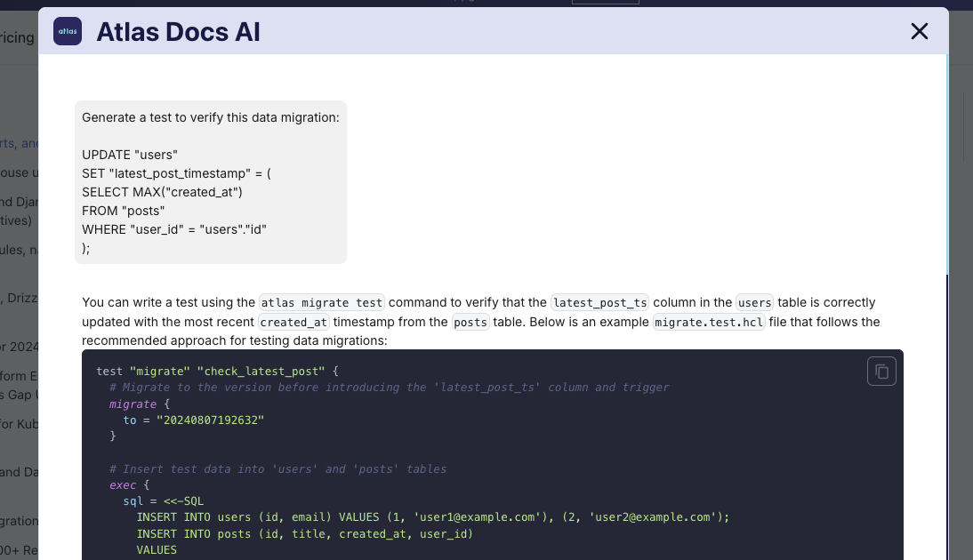Click the Atlas logo in the dialog header
Screen dimensions: 973x560
(67, 31)
